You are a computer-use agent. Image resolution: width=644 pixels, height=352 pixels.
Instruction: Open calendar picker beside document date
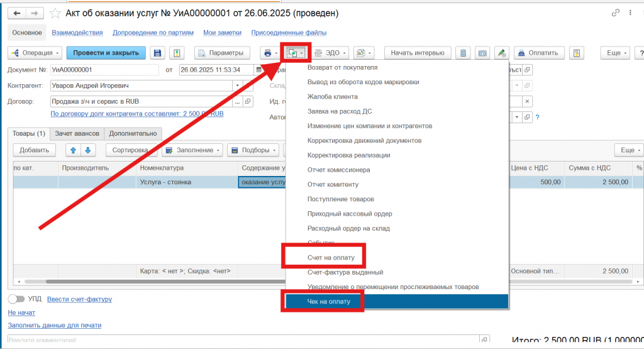tap(258, 70)
